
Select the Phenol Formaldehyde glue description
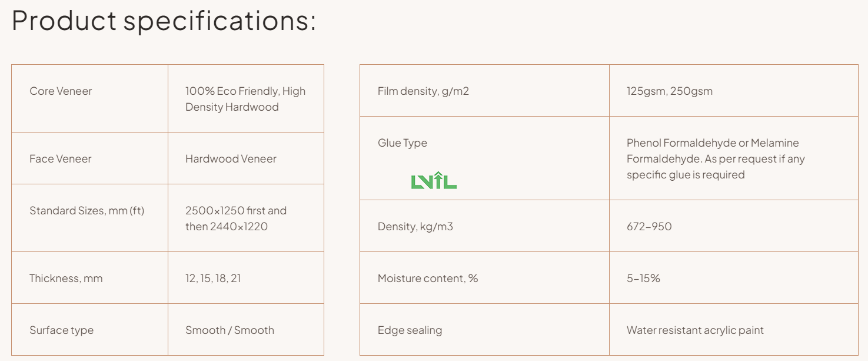tap(716, 159)
